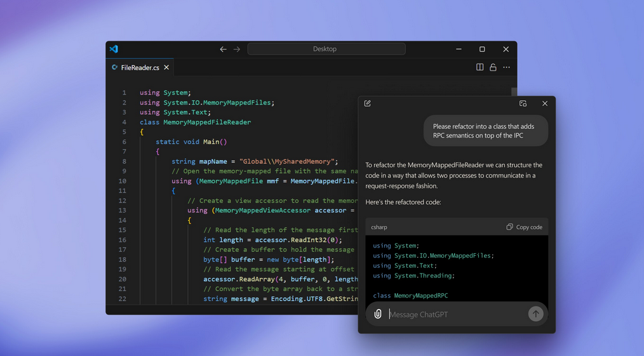Focus the Message ChatGPT input field
This screenshot has height=356, width=644.
[x=454, y=314]
